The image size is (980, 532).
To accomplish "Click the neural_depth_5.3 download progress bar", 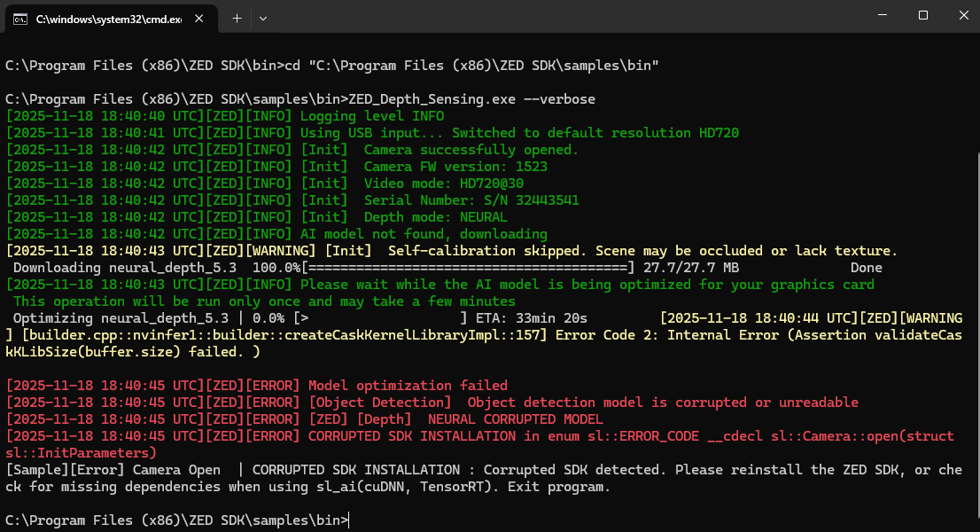I will pos(468,268).
